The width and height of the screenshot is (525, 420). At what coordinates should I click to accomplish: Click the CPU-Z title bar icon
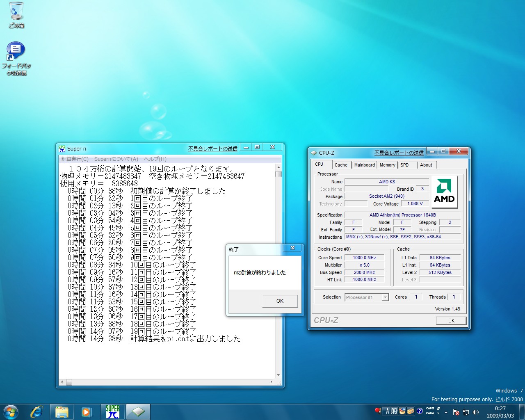314,153
